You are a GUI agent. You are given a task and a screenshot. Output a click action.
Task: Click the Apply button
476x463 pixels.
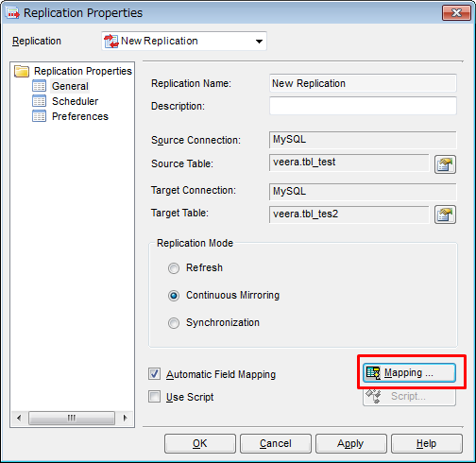point(351,443)
